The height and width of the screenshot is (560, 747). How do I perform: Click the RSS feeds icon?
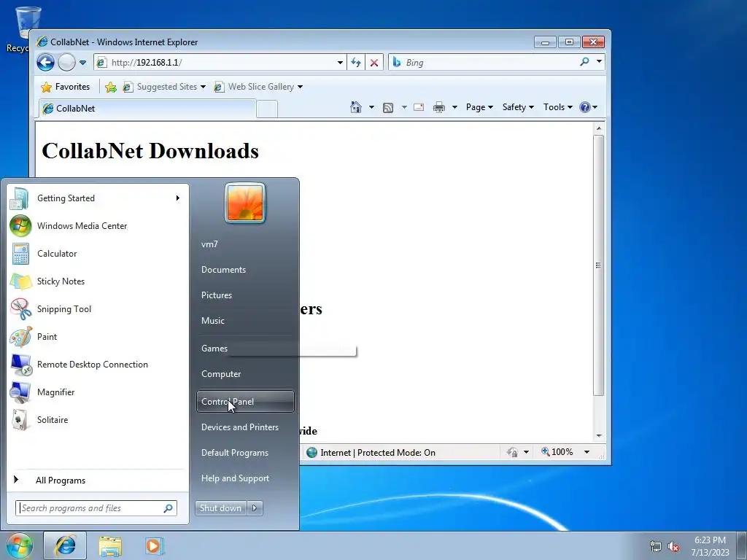388,108
